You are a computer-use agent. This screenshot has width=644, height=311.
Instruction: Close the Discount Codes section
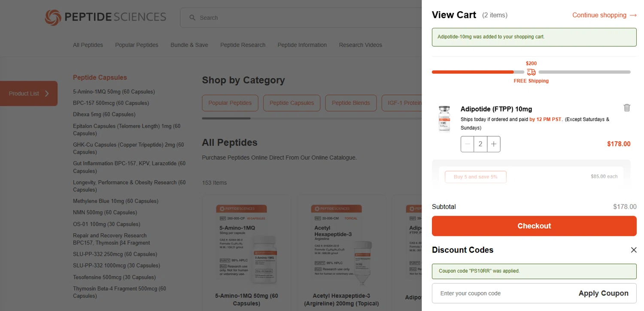pos(633,250)
